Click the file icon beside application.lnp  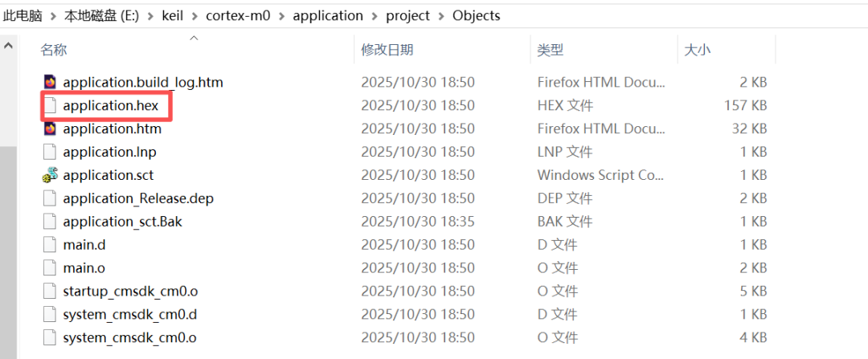[50, 152]
